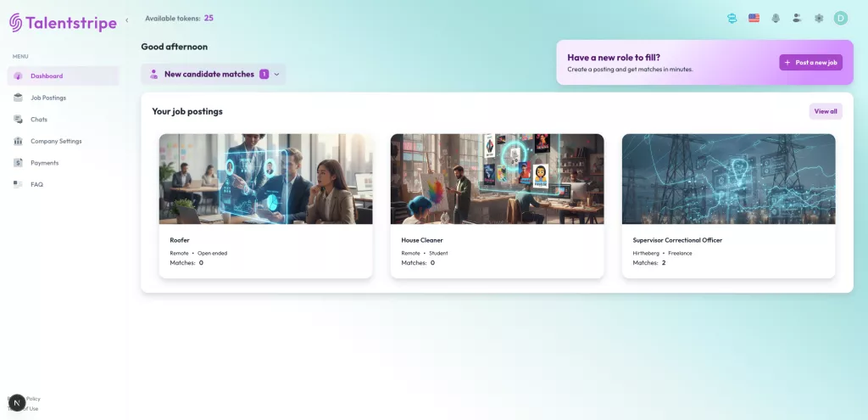
Task: Click the 'Good afternoon' greeting
Action: 175,47
